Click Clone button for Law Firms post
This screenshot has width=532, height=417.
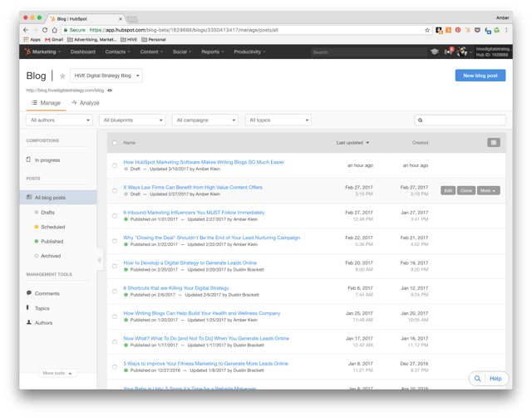466,190
